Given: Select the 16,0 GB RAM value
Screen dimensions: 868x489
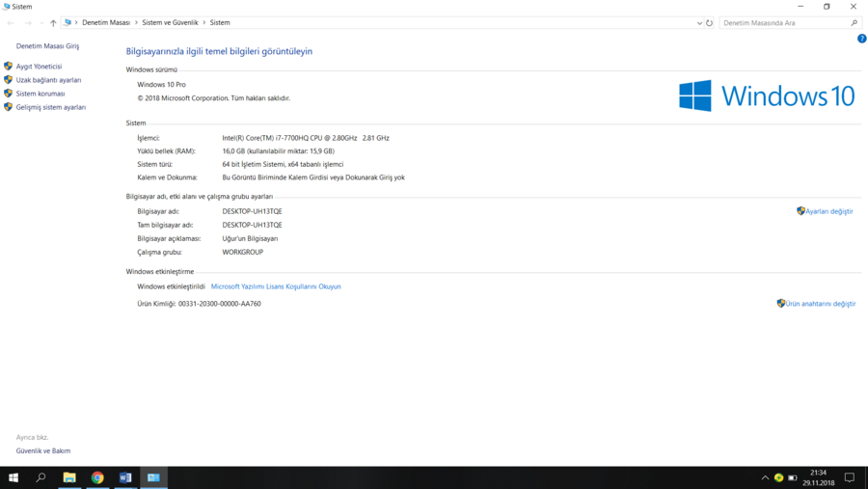Looking at the screenshot, I should [x=278, y=151].
